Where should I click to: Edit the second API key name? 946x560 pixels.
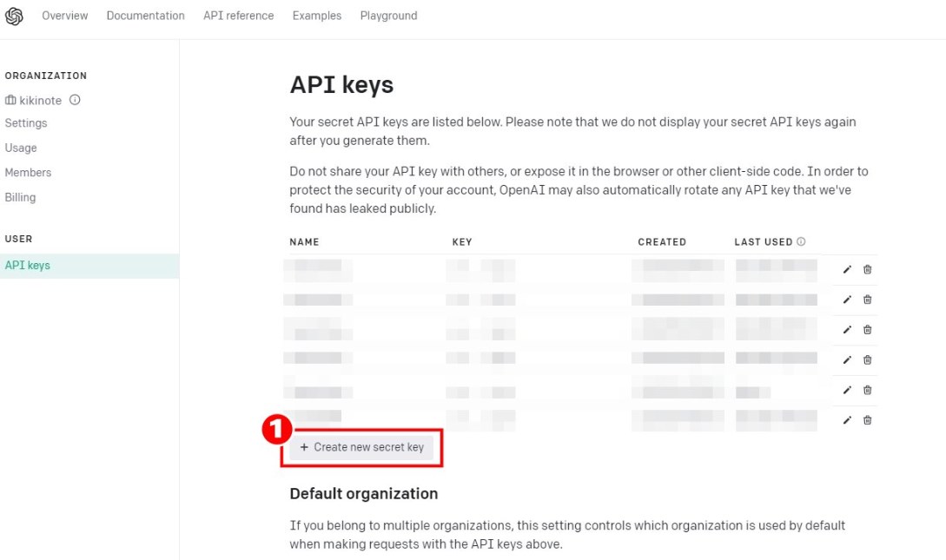point(847,300)
